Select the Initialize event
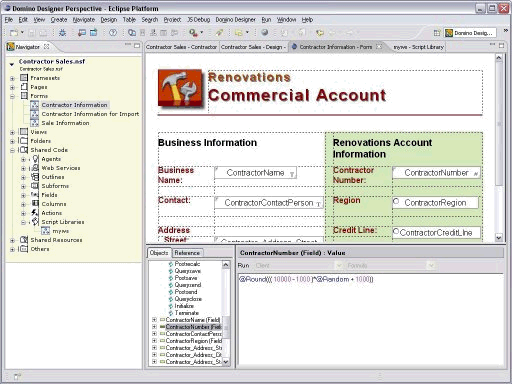Viewport: 512px width, 384px height. point(184,306)
